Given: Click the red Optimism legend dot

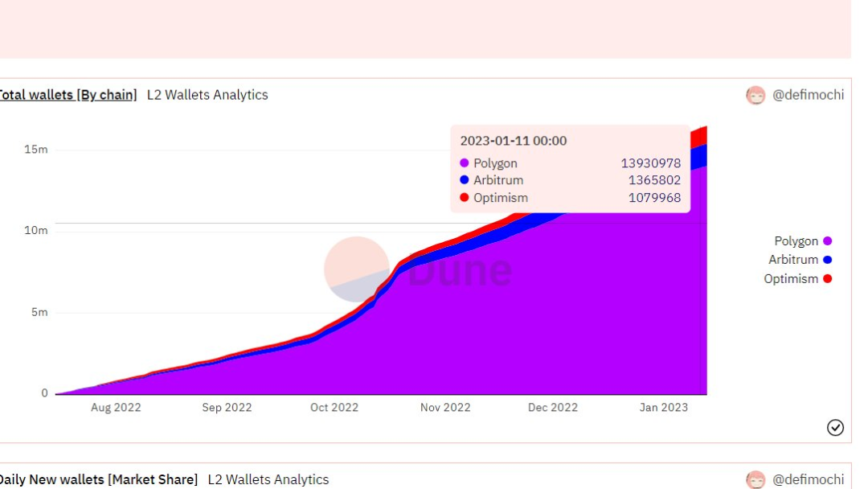Looking at the screenshot, I should (x=828, y=278).
